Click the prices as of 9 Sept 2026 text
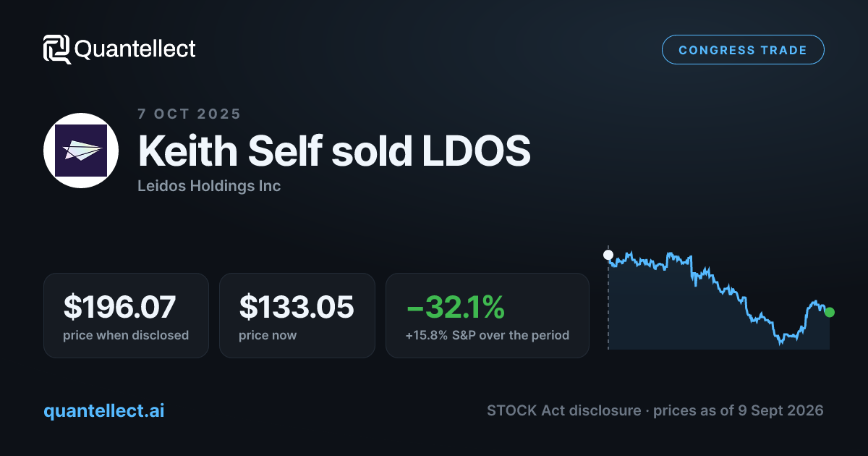The image size is (868, 456). point(739,410)
